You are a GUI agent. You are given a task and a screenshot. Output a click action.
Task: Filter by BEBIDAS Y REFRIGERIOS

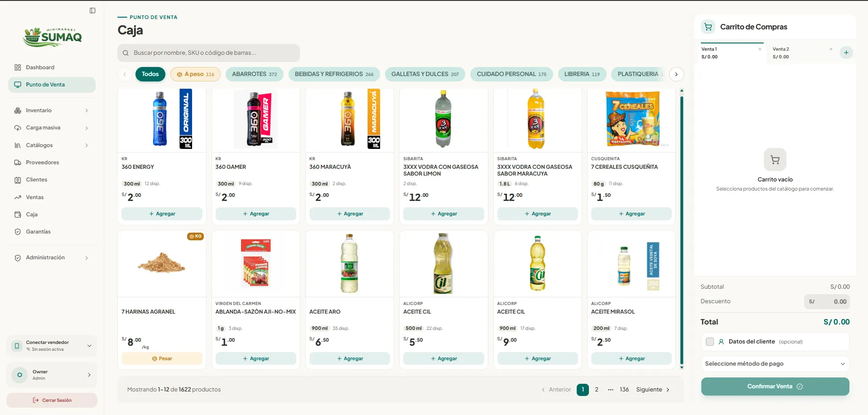334,74
